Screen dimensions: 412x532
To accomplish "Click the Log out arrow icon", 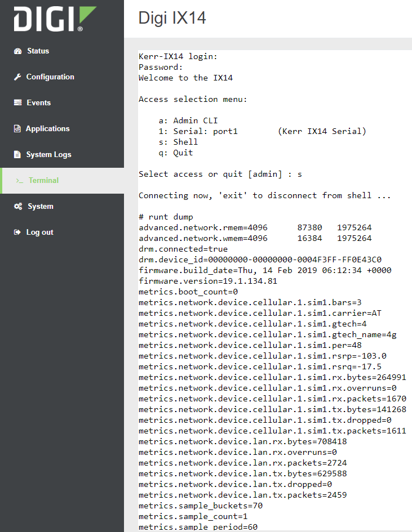I will click(x=17, y=232).
